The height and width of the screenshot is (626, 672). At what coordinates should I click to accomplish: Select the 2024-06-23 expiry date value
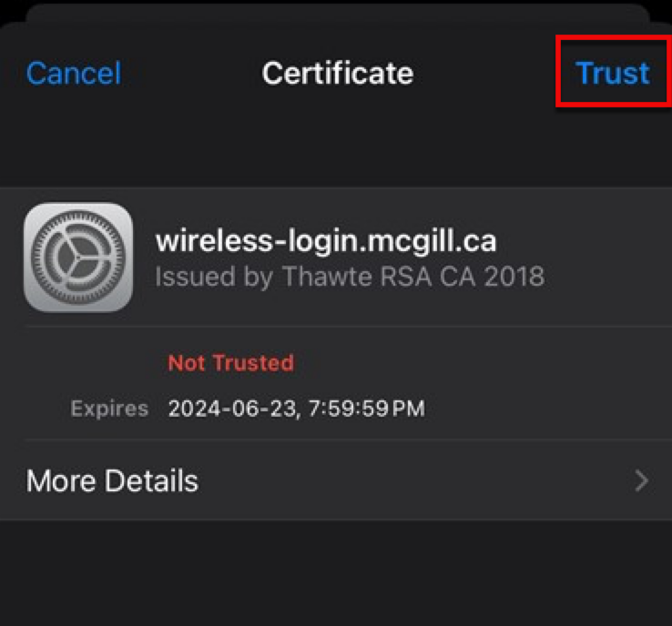[x=231, y=408]
